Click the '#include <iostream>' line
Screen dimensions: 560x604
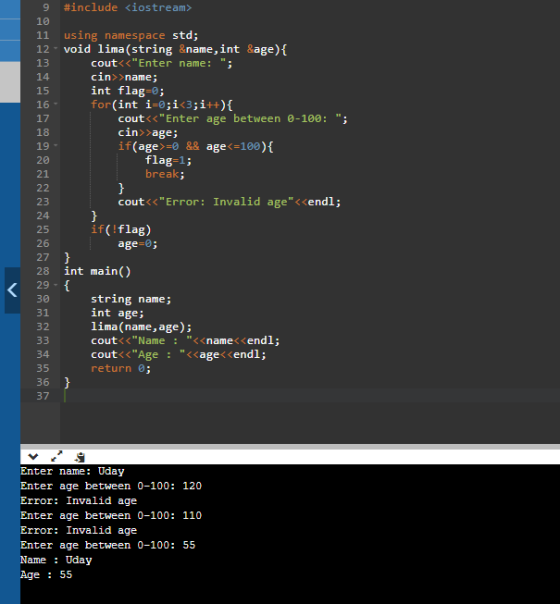coord(127,8)
